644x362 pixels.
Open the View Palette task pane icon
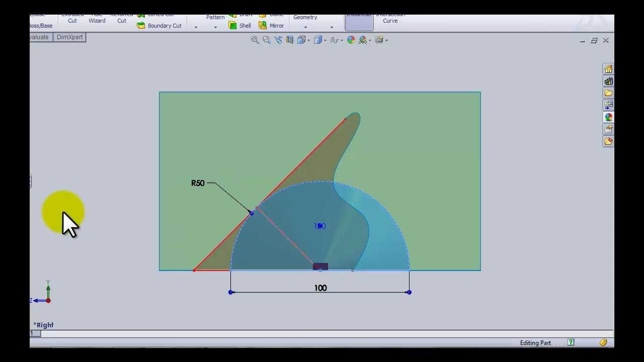(x=608, y=105)
